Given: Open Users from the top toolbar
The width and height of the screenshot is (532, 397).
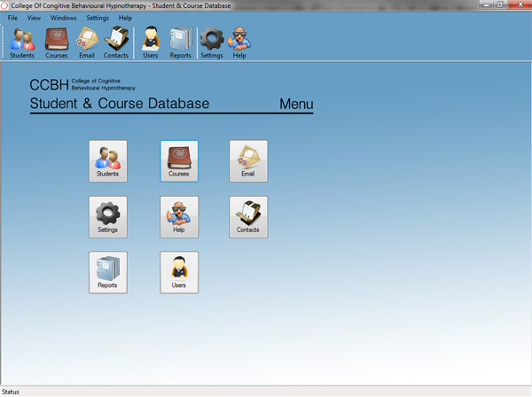Looking at the screenshot, I should tap(151, 43).
